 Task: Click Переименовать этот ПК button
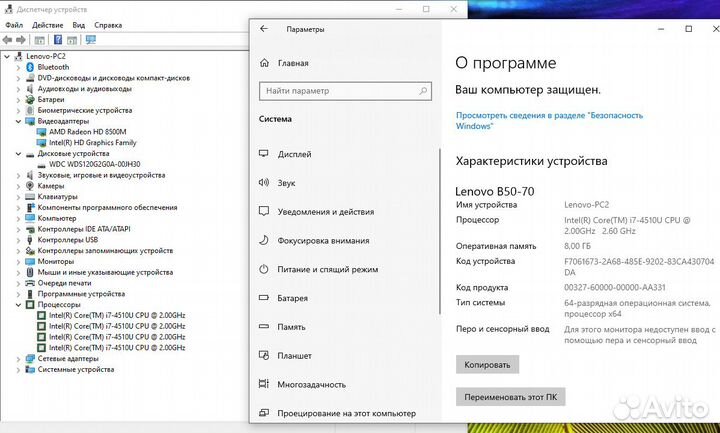(x=511, y=397)
